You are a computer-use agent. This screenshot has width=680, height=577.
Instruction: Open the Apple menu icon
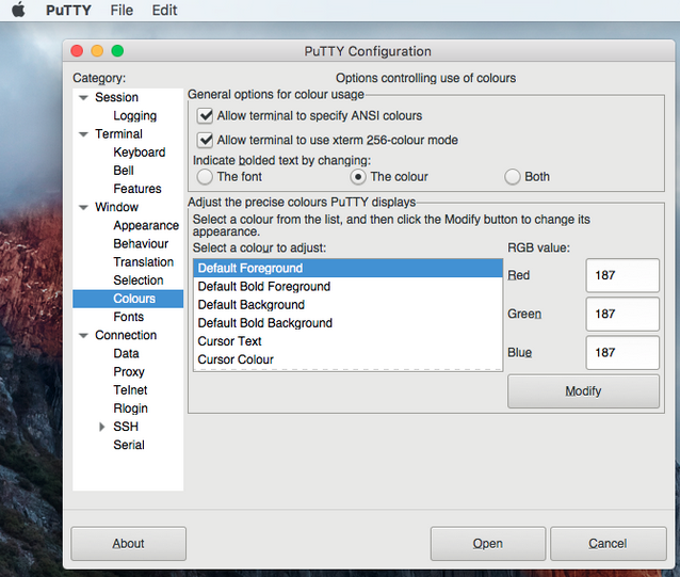18,10
